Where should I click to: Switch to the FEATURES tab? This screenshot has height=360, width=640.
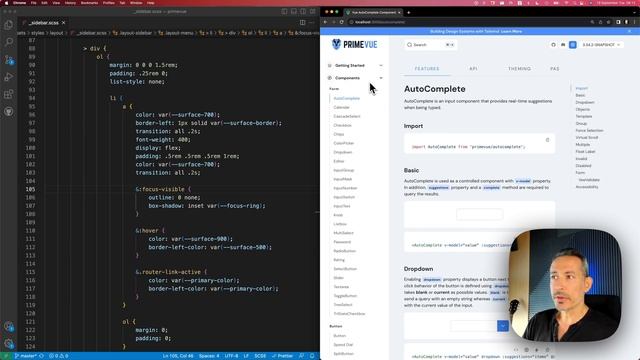(427, 69)
